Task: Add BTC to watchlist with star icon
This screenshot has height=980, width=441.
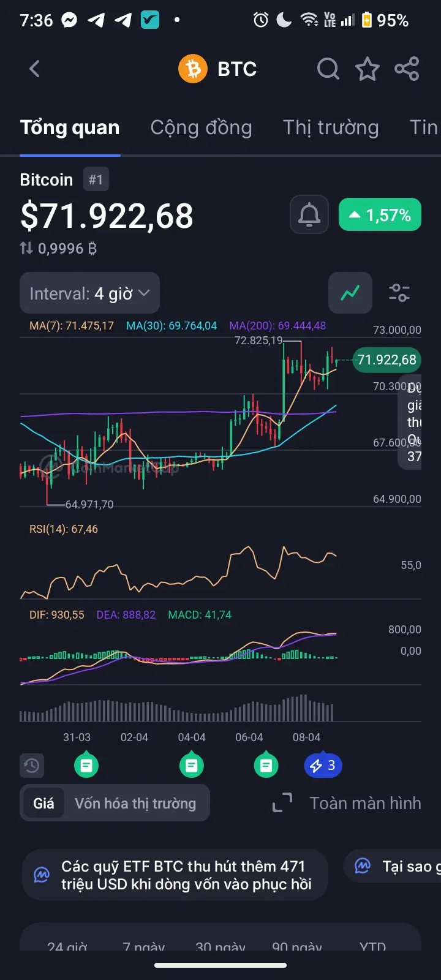Action: coord(367,69)
